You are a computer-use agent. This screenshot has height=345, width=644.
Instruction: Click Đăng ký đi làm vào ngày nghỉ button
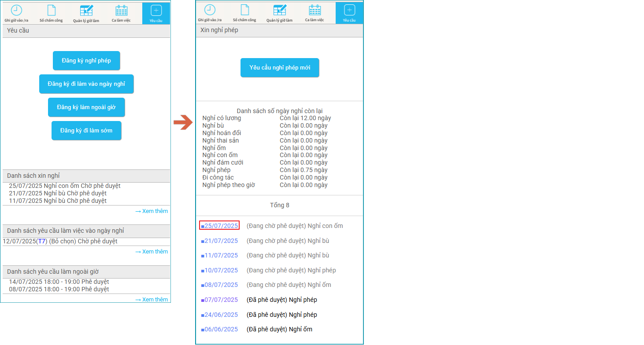(86, 84)
